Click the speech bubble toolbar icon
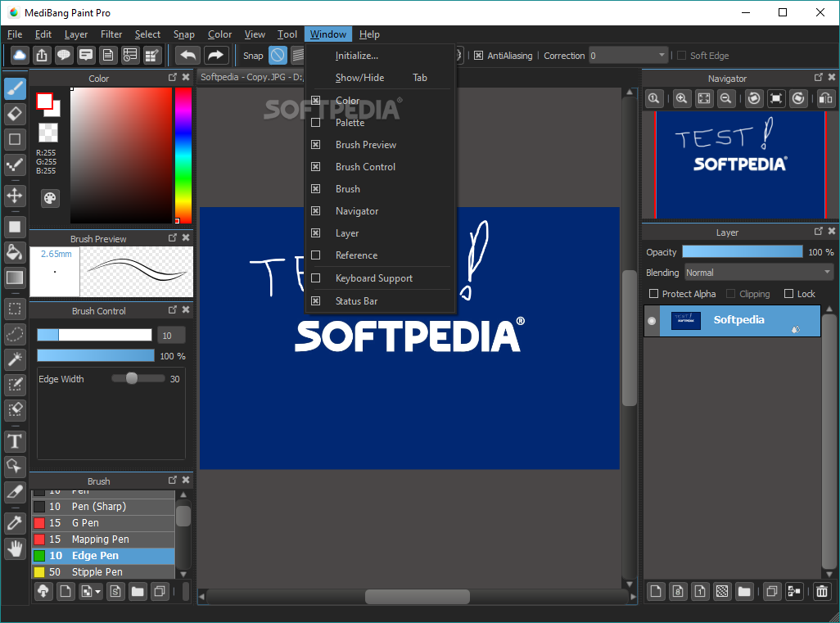 64,55
